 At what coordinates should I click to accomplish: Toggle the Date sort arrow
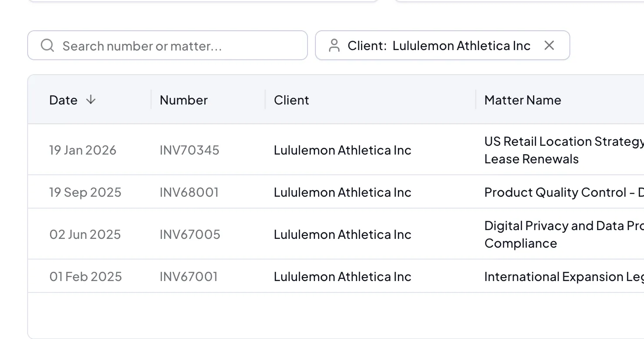(91, 100)
